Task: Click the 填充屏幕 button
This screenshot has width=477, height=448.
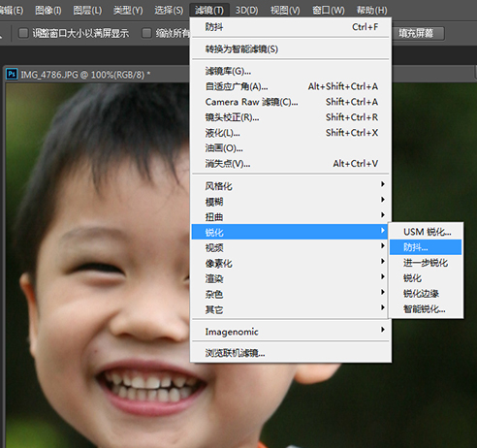Action: (418, 33)
